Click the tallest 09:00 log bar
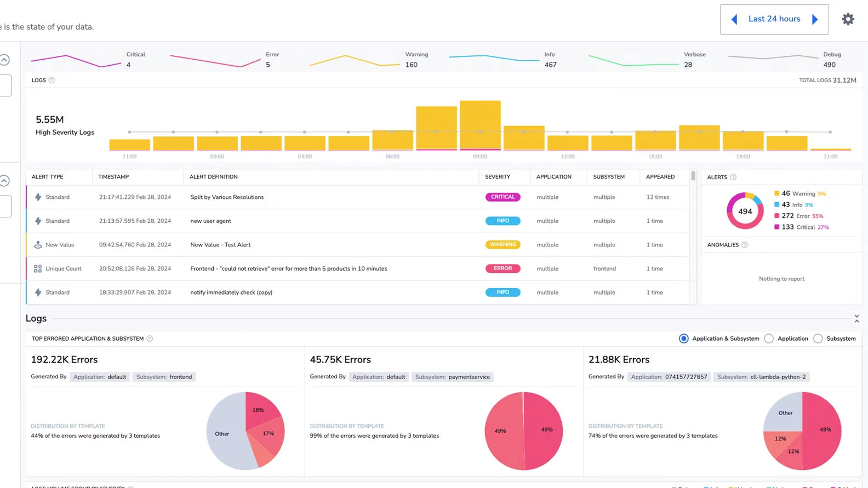 click(x=480, y=125)
